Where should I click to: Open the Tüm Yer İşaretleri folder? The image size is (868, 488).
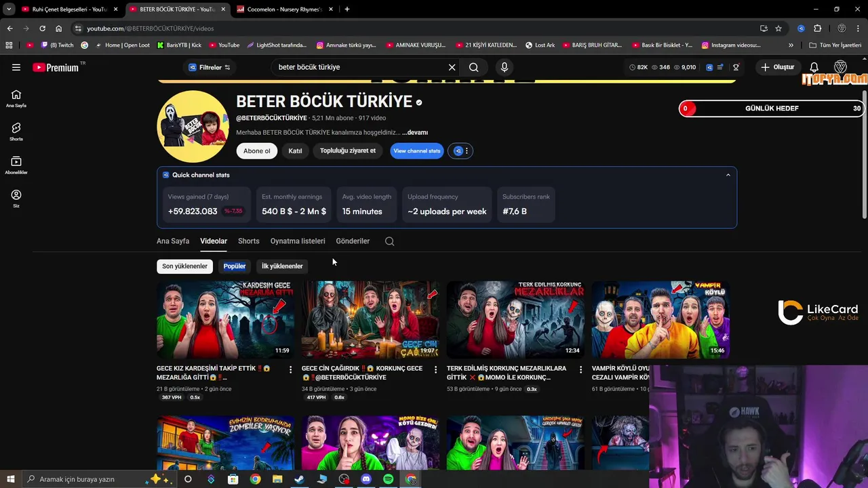(835, 45)
